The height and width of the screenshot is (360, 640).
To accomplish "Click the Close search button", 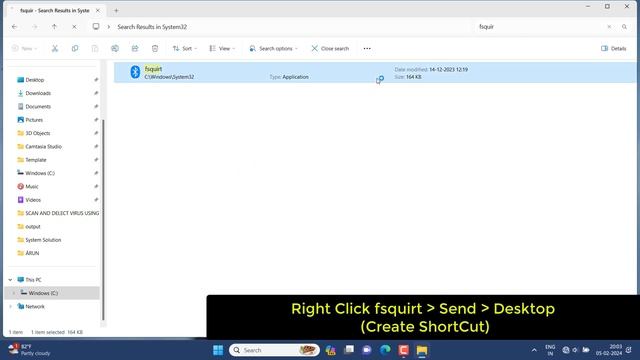I will tap(330, 49).
